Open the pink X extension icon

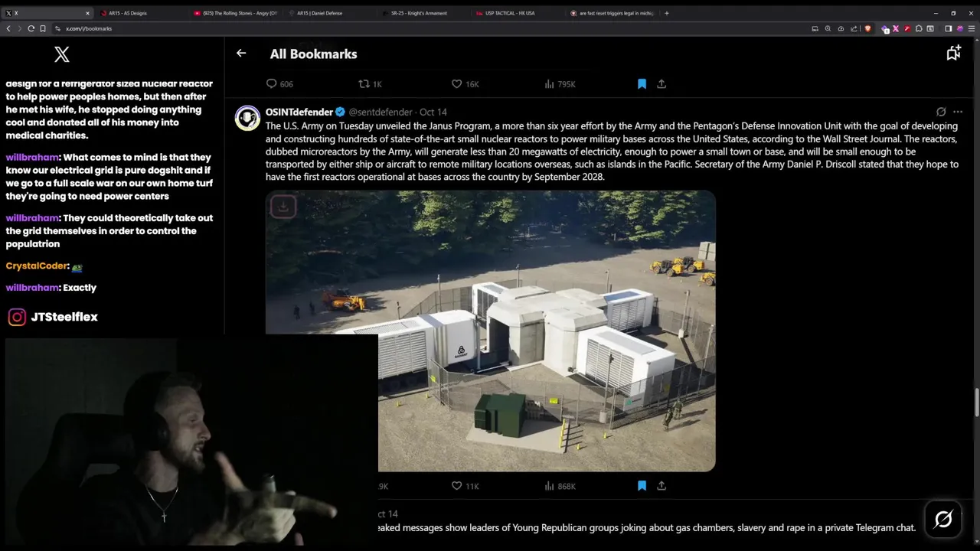(x=896, y=28)
